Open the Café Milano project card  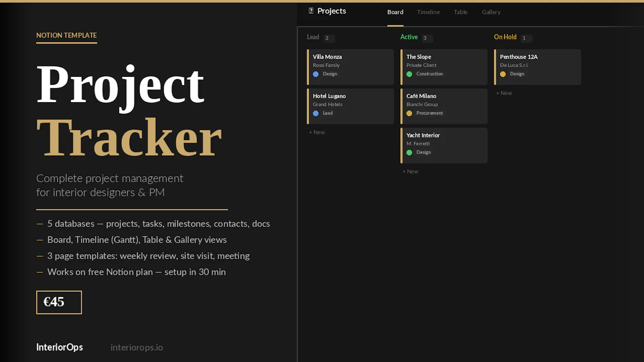(444, 106)
